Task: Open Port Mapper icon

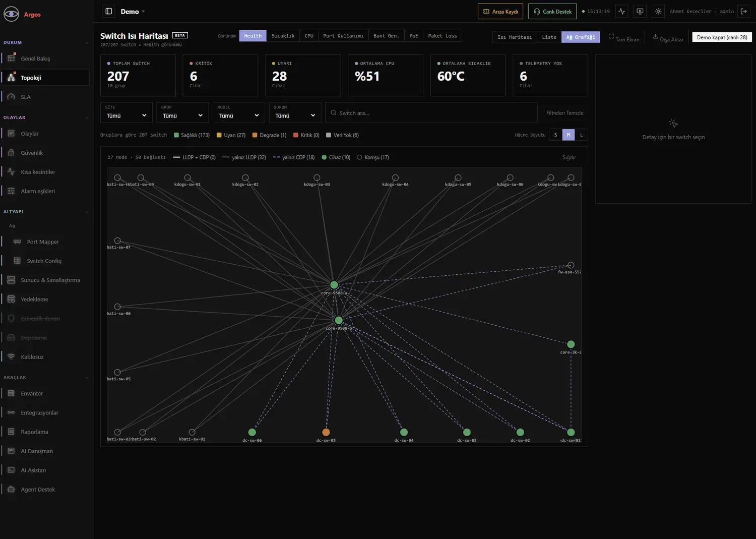Action: 17,242
